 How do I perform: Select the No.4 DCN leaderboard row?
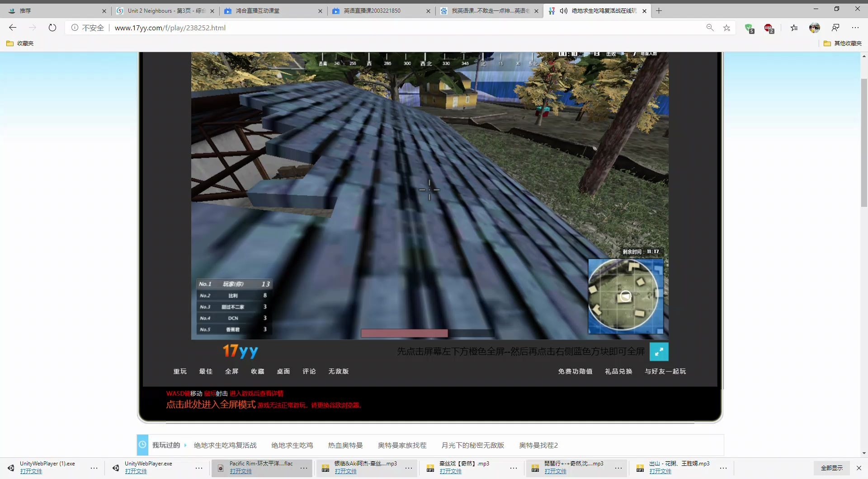pos(234,318)
